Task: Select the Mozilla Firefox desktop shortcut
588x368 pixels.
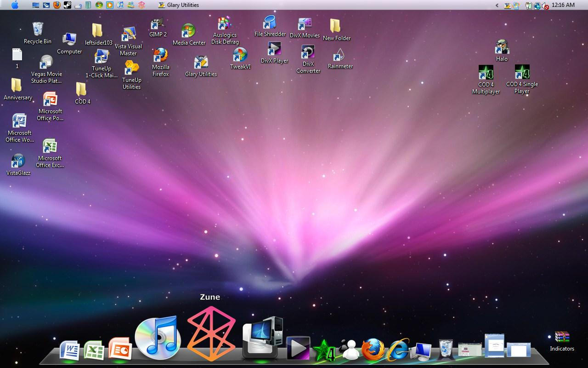Action: [160, 62]
